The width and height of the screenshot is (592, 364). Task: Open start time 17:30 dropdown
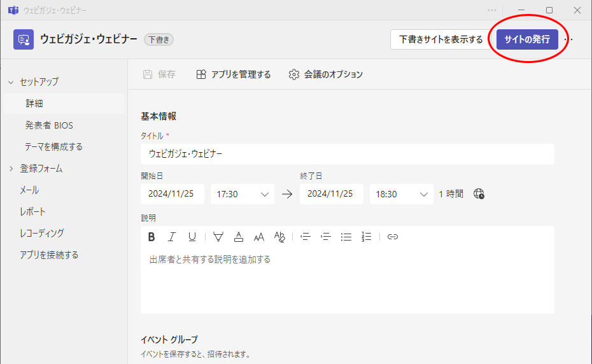coord(243,194)
